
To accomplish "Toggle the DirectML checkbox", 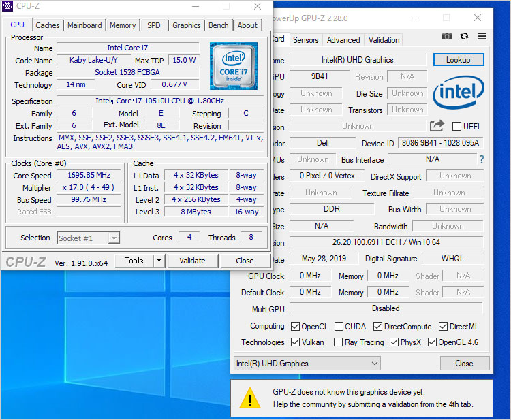I will pyautogui.click(x=444, y=326).
